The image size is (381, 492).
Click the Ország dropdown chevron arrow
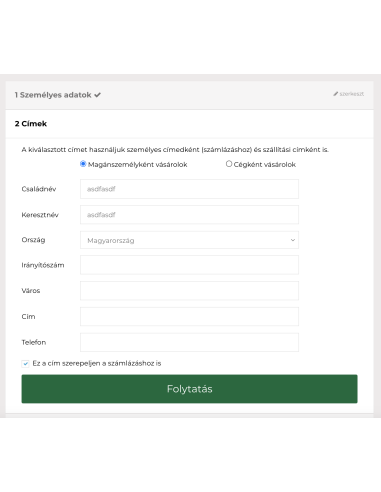(x=293, y=240)
